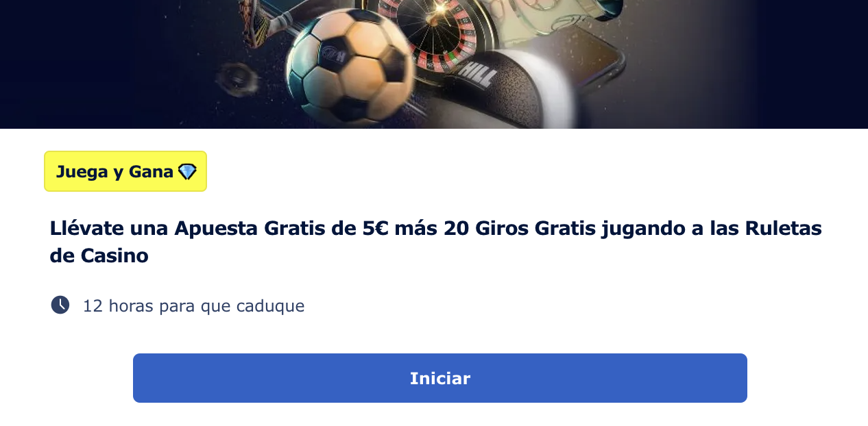The image size is (868, 426).
Task: Click the small flying object left of ball
Action: pyautogui.click(x=237, y=78)
